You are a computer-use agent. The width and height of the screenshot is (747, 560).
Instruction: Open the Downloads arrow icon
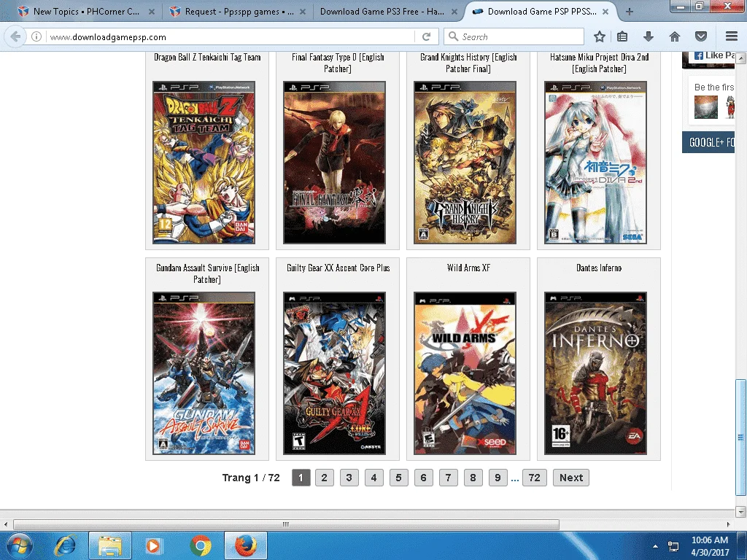click(x=648, y=36)
